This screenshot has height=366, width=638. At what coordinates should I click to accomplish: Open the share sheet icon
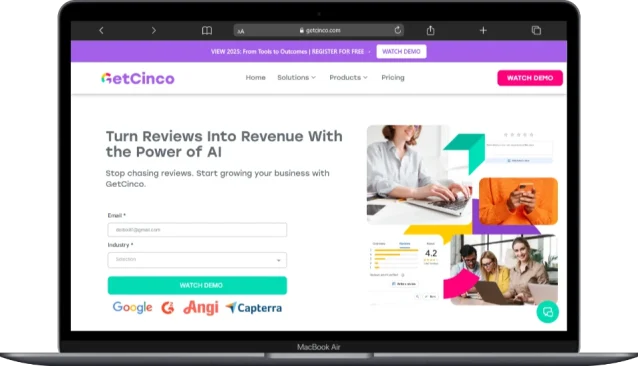[x=430, y=30]
